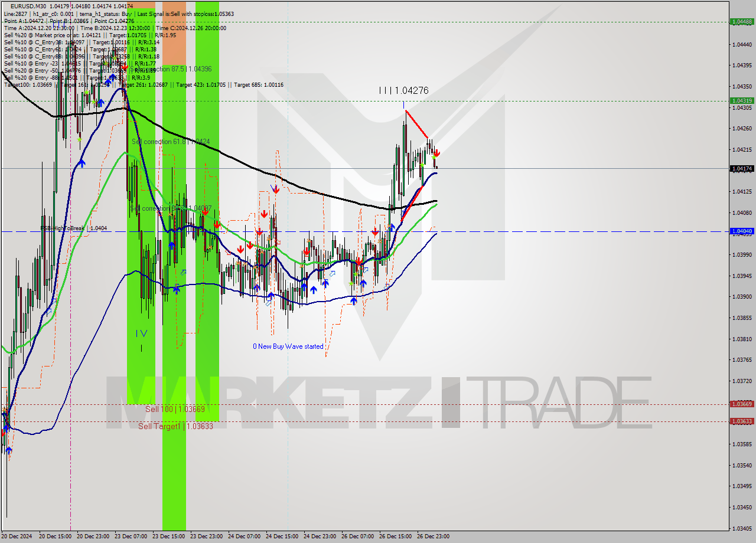Click the '24 Dec 15:00' time axis label
This screenshot has width=756, height=543.
point(282,537)
